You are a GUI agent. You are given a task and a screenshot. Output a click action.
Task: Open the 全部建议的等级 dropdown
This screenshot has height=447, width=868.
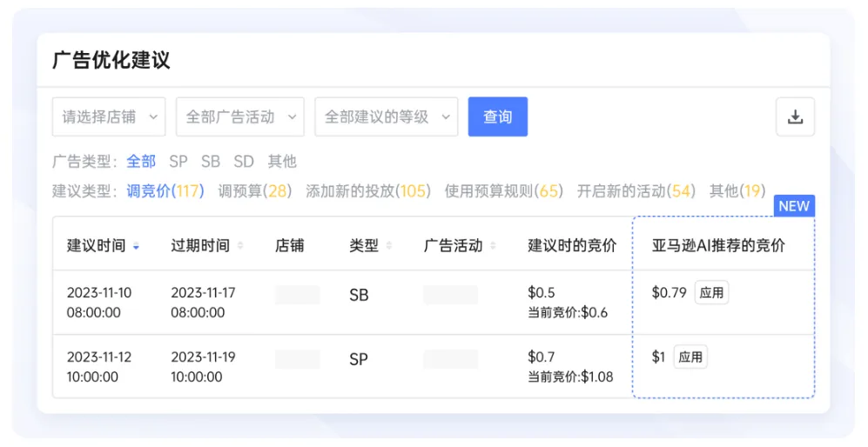(x=387, y=117)
